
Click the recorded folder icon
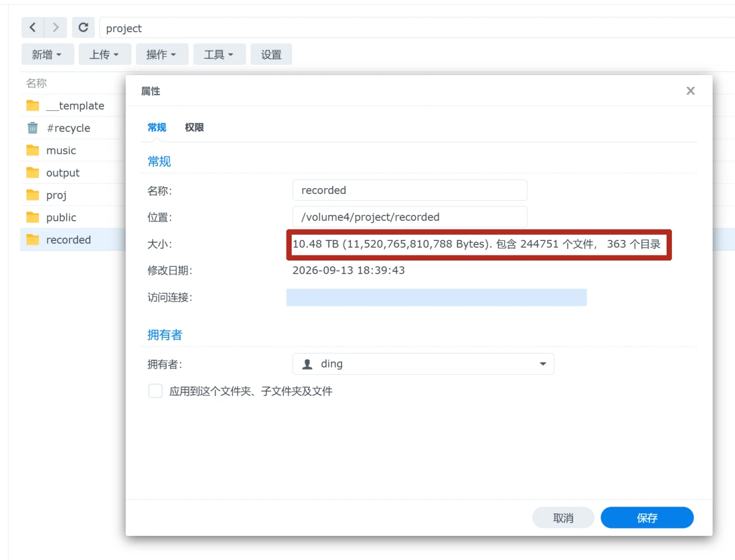[x=33, y=240]
